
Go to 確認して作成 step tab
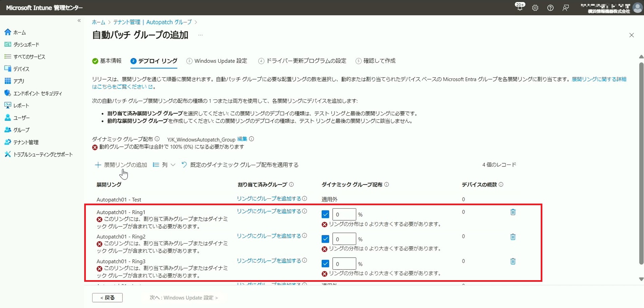376,61
